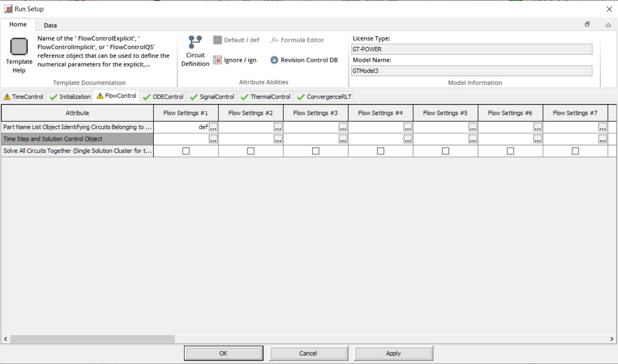Switch to the Data ribbon tab
The width and height of the screenshot is (618, 364).
[x=49, y=25]
